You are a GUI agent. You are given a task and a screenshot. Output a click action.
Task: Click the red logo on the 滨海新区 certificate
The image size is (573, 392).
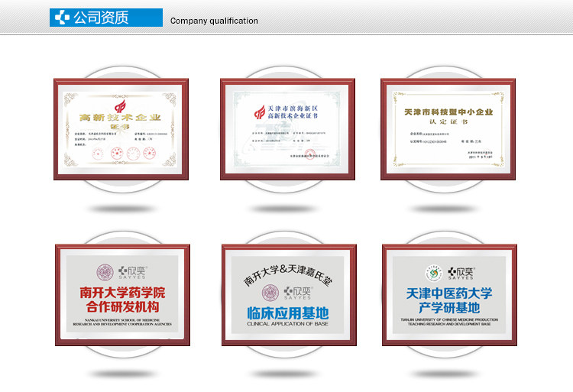coord(260,112)
